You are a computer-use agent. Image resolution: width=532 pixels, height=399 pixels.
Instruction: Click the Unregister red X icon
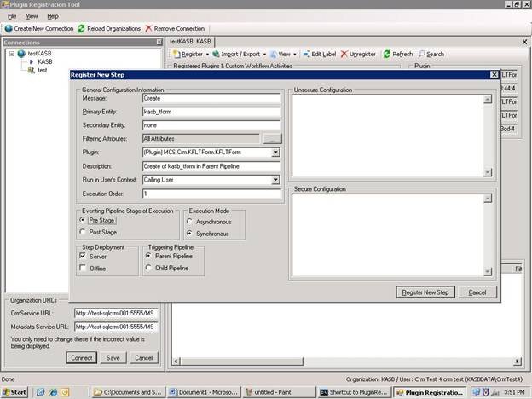[344, 54]
